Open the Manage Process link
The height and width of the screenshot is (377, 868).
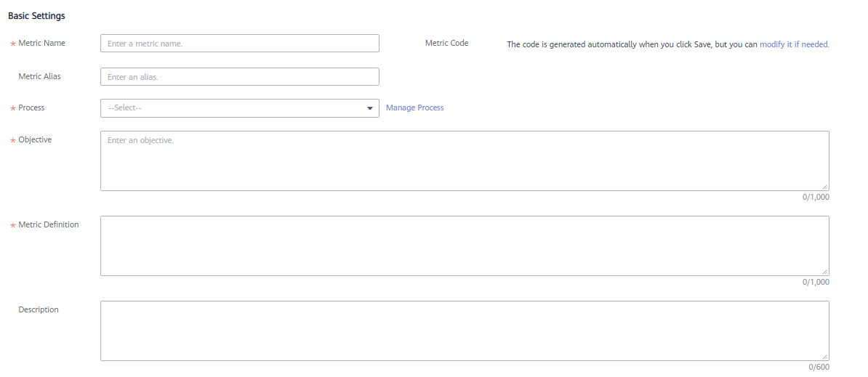click(x=414, y=108)
